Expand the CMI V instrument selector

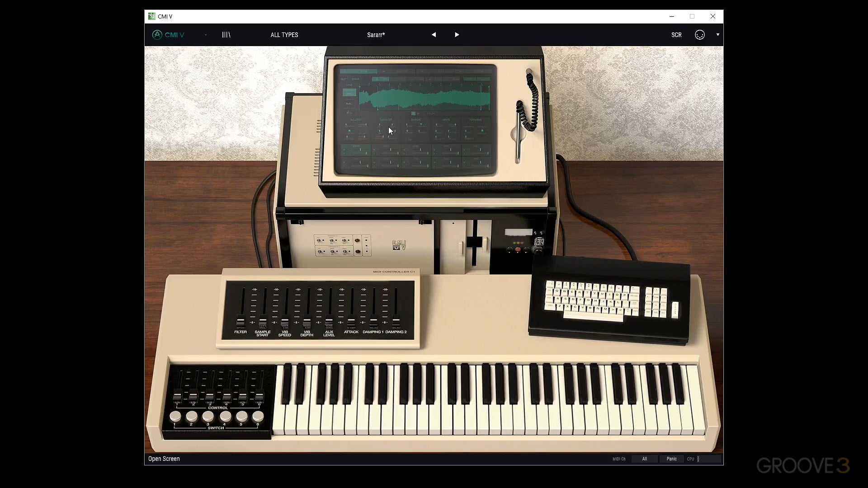pos(206,34)
